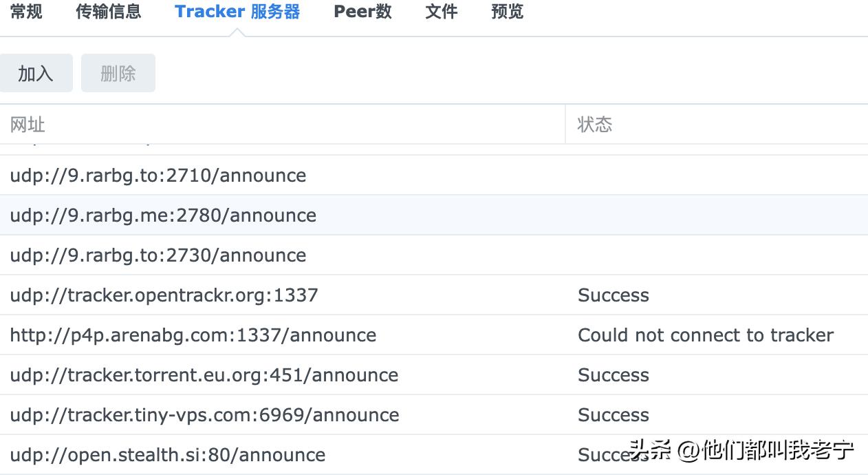Image resolution: width=868 pixels, height=475 pixels.
Task: Click the Success status for opentrackr
Action: tap(613, 295)
